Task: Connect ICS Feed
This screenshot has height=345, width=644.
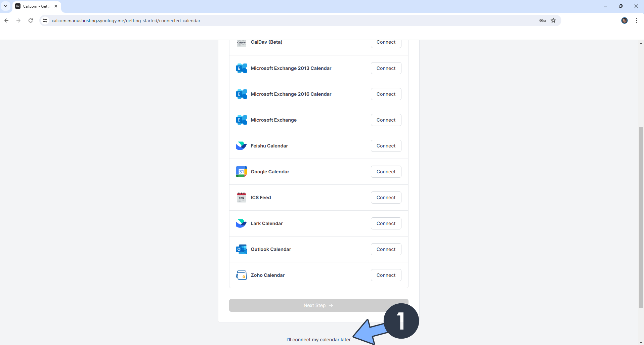Action: [x=386, y=198]
